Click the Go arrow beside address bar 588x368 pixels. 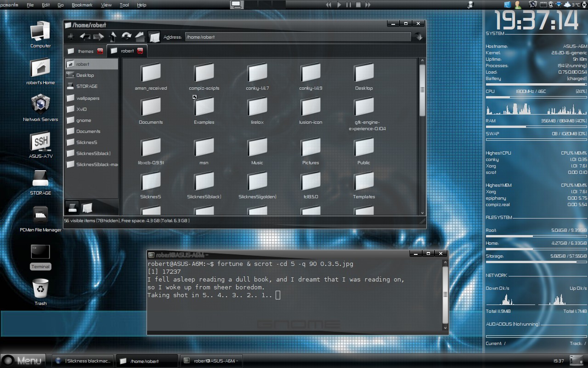tap(418, 37)
